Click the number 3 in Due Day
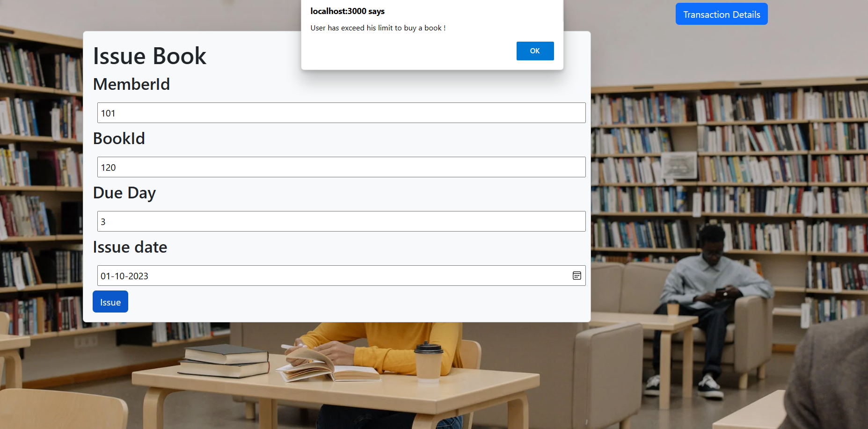 tap(103, 221)
